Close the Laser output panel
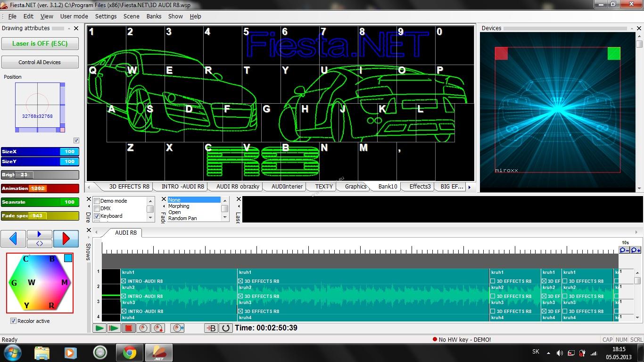This screenshot has width=644, height=362. coord(239,199)
